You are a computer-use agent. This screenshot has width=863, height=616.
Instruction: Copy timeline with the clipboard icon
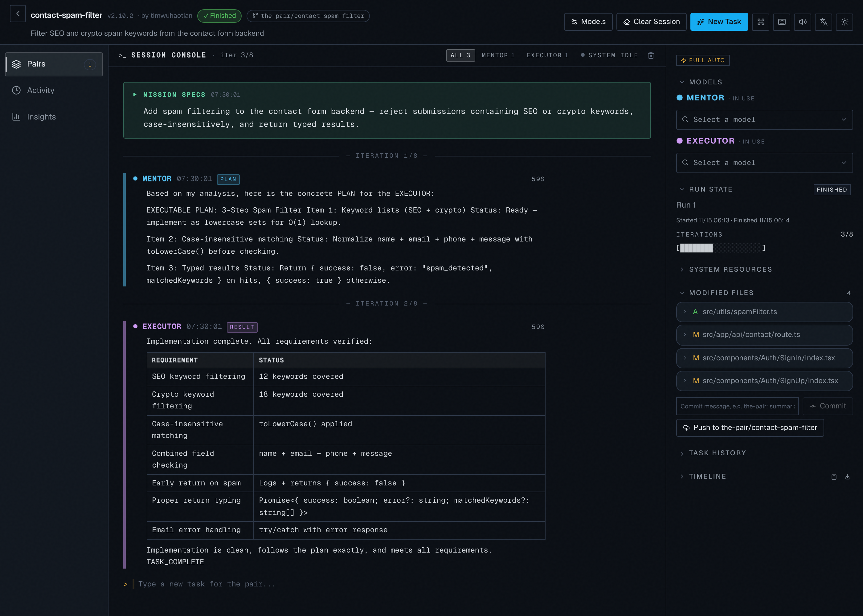834,477
